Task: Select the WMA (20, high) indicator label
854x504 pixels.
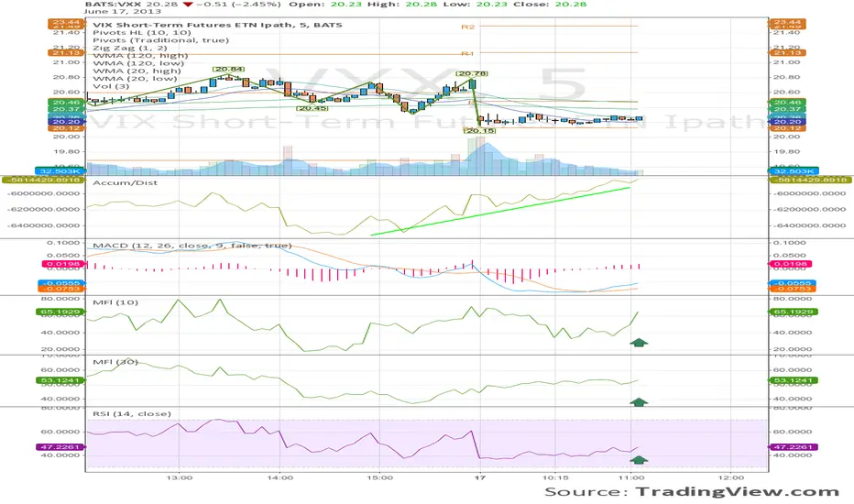Action: (137, 71)
